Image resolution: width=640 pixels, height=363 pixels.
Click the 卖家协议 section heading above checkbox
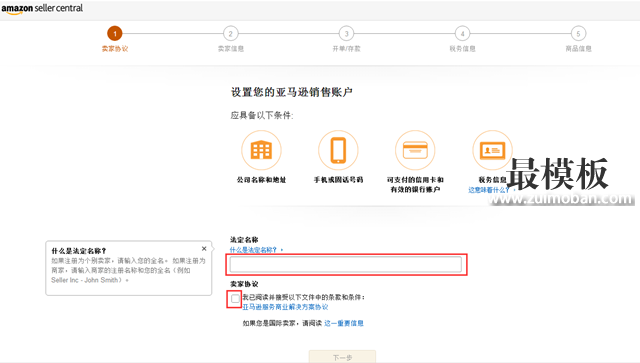[x=244, y=284]
